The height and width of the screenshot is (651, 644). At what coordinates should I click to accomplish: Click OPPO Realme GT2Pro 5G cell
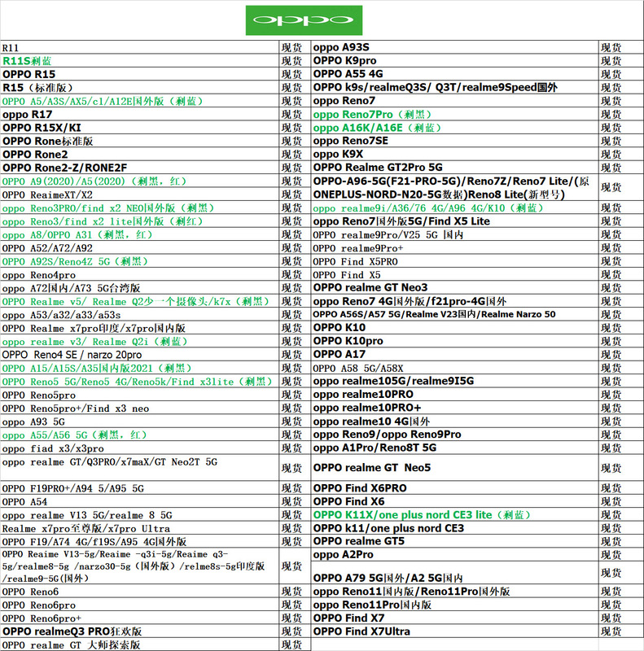point(454,168)
